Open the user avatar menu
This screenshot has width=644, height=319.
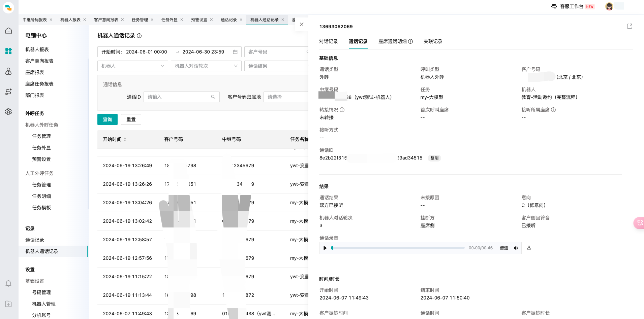tap(609, 6)
